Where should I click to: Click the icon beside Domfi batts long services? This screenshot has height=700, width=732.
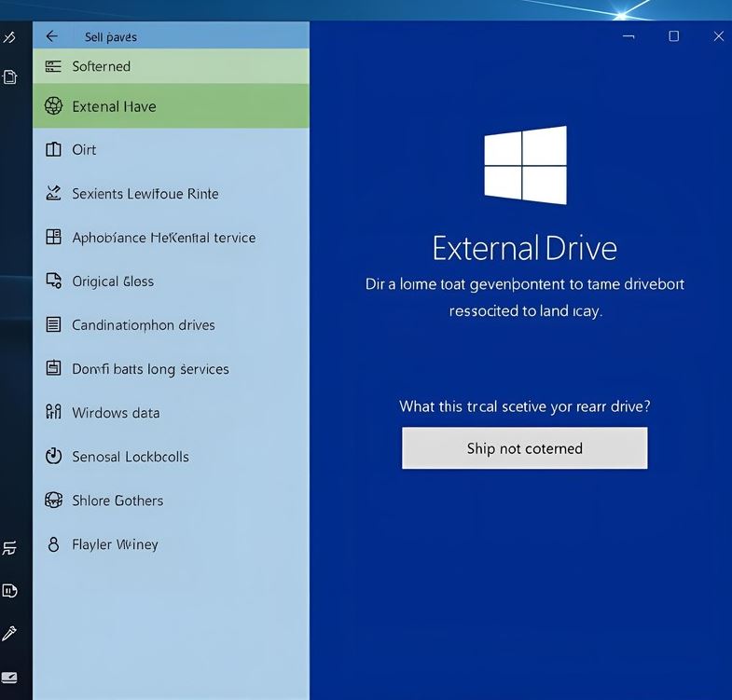coord(53,368)
